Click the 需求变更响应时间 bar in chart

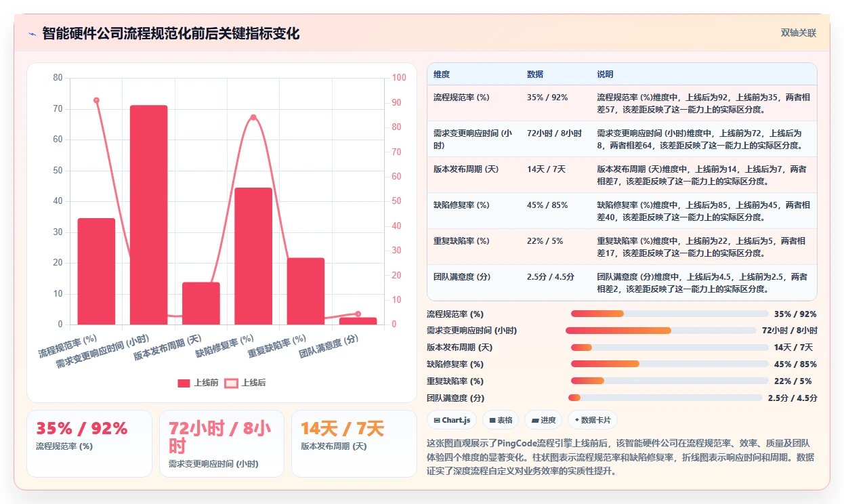(x=148, y=215)
